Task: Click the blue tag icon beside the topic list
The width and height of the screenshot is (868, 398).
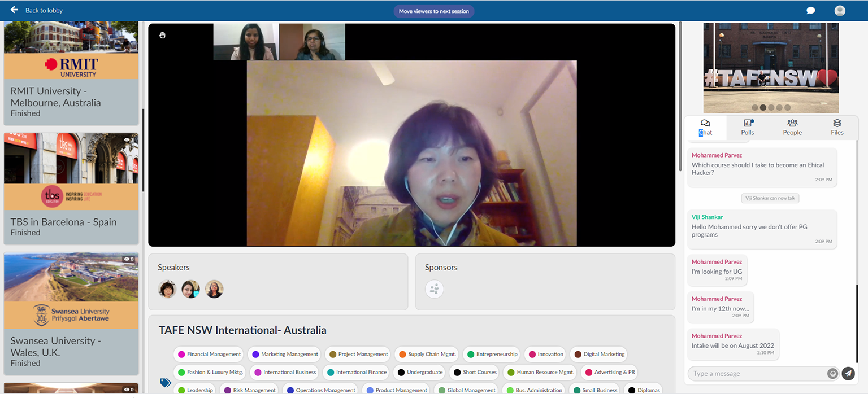Action: click(166, 382)
